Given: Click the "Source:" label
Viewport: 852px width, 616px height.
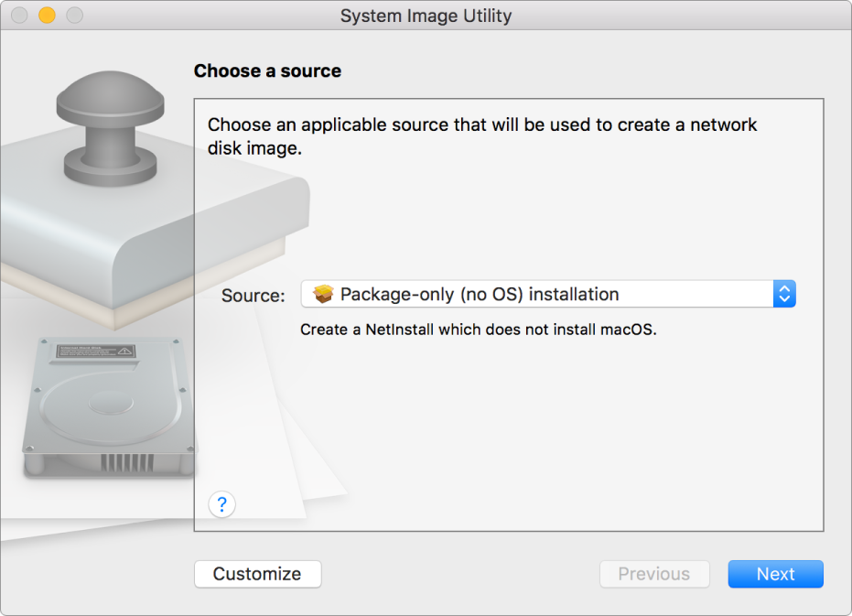Looking at the screenshot, I should coord(253,296).
